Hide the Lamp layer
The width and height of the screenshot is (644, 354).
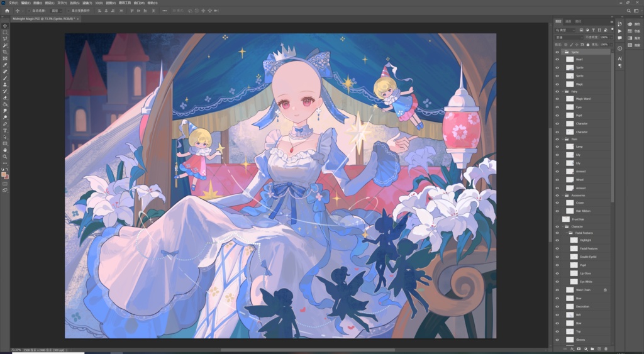click(x=557, y=147)
